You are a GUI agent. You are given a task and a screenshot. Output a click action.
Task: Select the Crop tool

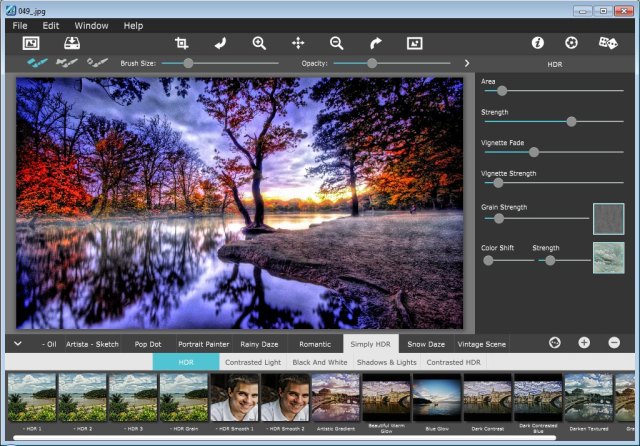tap(181, 43)
